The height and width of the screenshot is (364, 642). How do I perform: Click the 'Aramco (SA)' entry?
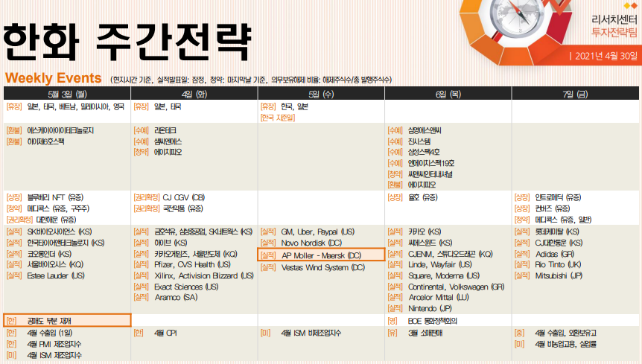click(176, 297)
